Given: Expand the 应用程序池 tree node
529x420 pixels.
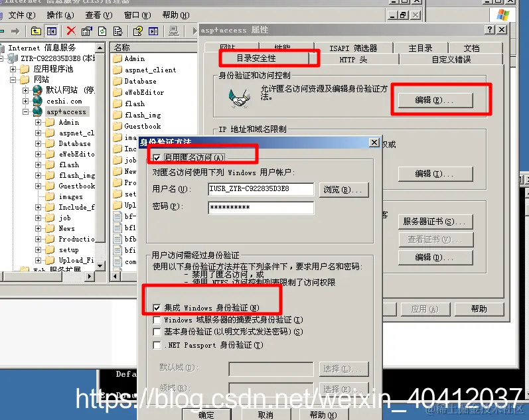Looking at the screenshot, I should [x=13, y=69].
